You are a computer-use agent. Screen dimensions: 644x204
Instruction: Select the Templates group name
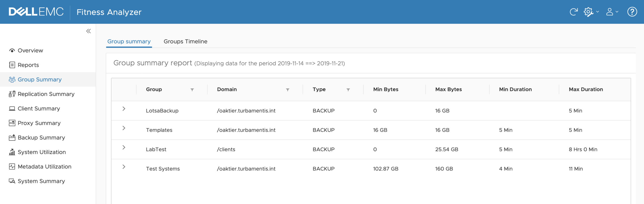[x=159, y=130]
